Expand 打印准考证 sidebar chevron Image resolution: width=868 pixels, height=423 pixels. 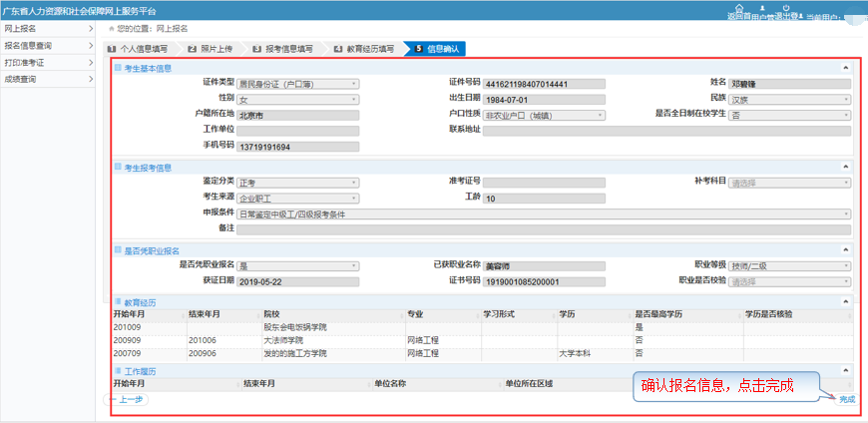[x=90, y=63]
